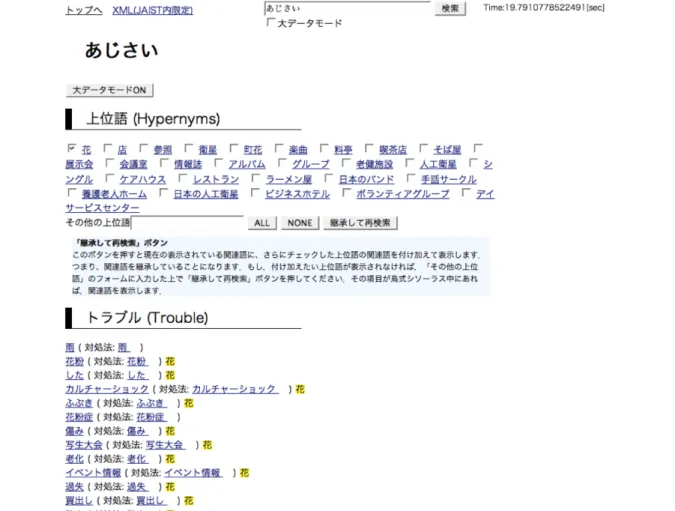Click the その他の上位語 text field

[x=188, y=223]
